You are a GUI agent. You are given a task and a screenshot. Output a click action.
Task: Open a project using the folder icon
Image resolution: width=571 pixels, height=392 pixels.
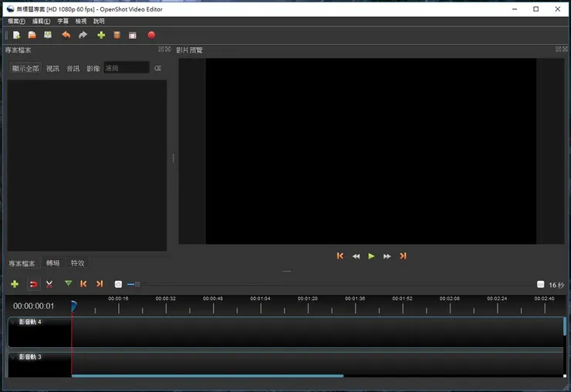32,35
